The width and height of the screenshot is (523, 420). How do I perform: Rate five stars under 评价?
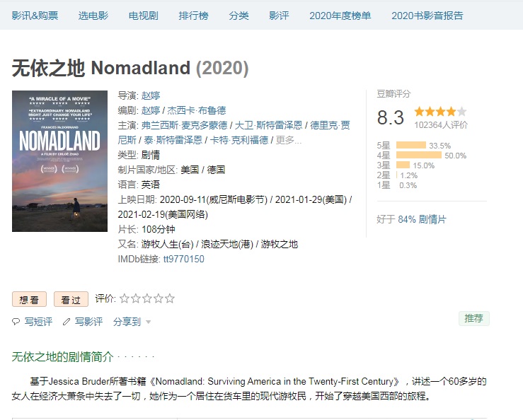pyautogui.click(x=170, y=298)
